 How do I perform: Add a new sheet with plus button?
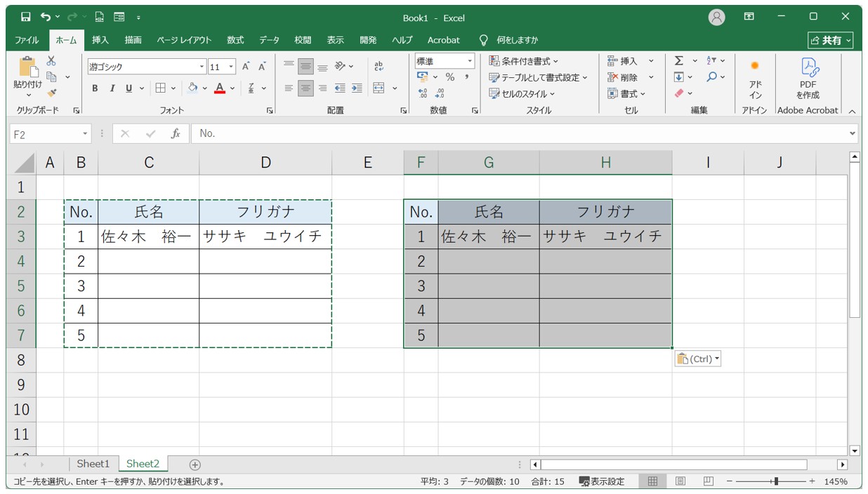195,465
